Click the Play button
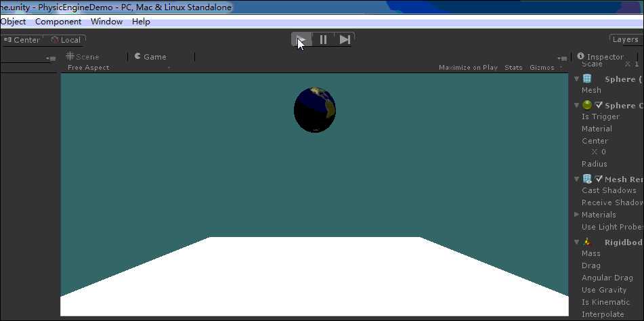Viewport: 644px width, 321px height. 302,39
